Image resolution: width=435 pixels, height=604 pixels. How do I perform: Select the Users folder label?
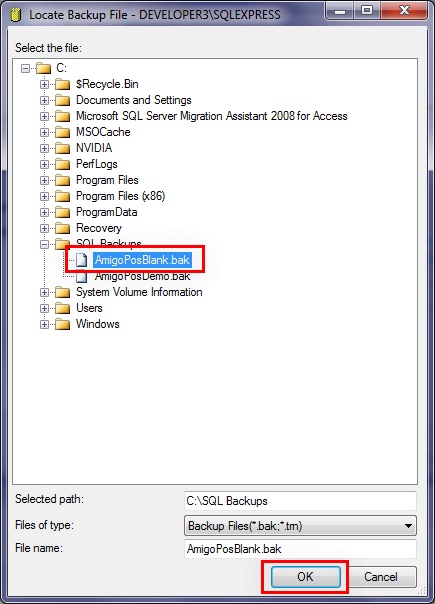point(89,308)
